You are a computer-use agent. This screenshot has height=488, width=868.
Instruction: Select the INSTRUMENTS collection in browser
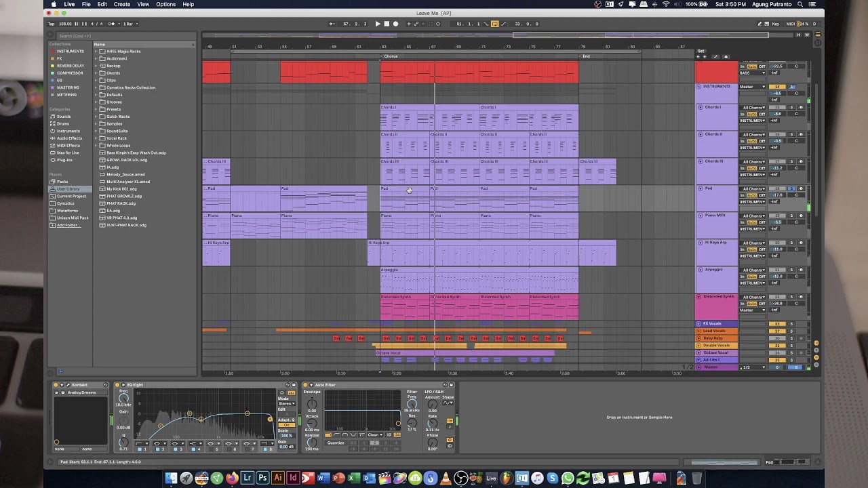click(71, 52)
